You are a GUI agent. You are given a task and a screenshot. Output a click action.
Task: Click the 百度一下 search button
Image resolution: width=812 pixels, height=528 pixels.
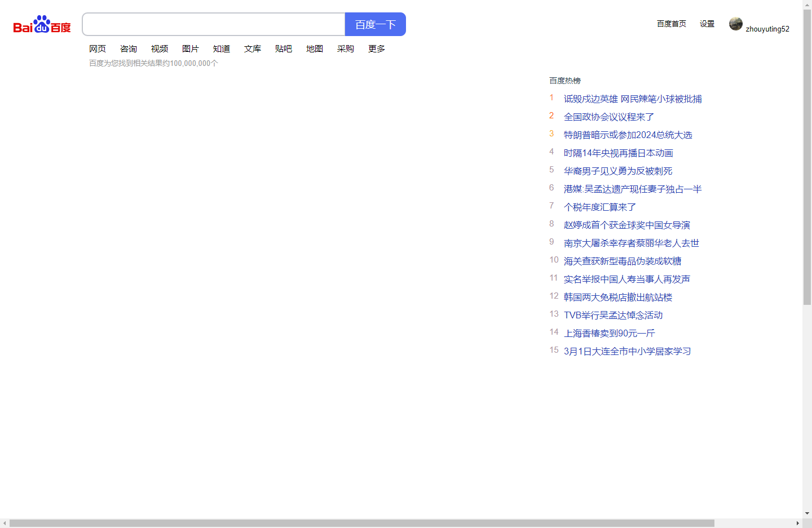pos(375,24)
